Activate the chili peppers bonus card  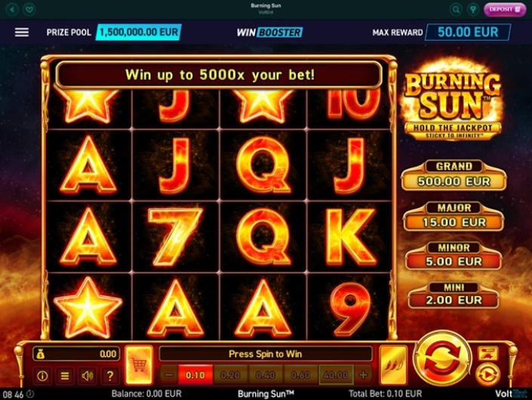[394, 365]
